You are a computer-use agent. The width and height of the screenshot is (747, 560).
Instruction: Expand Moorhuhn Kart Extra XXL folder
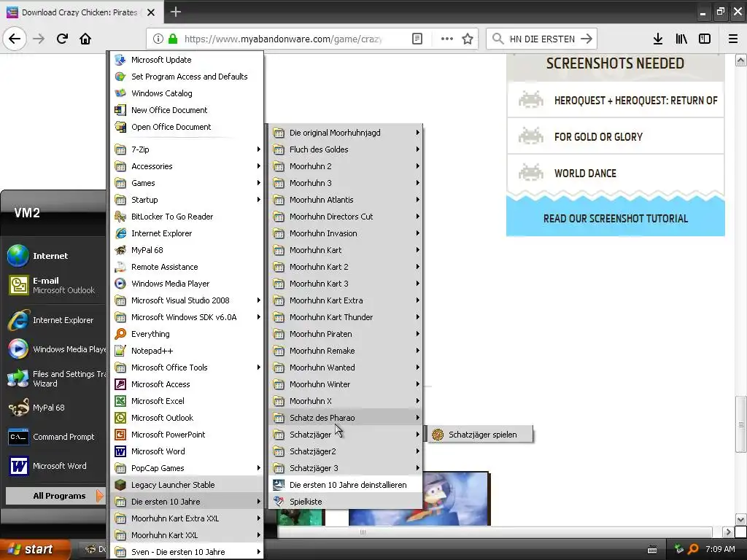[x=187, y=518]
